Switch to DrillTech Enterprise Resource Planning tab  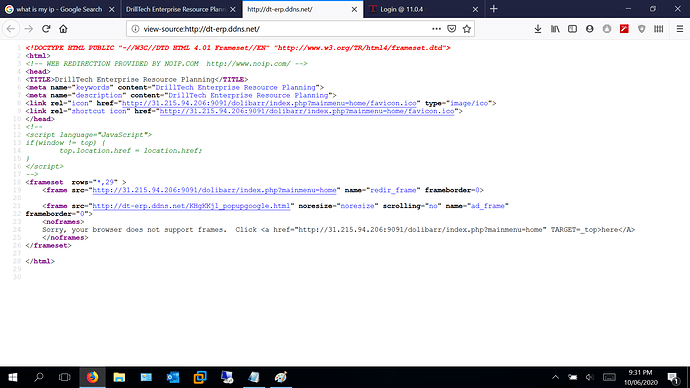click(x=176, y=9)
